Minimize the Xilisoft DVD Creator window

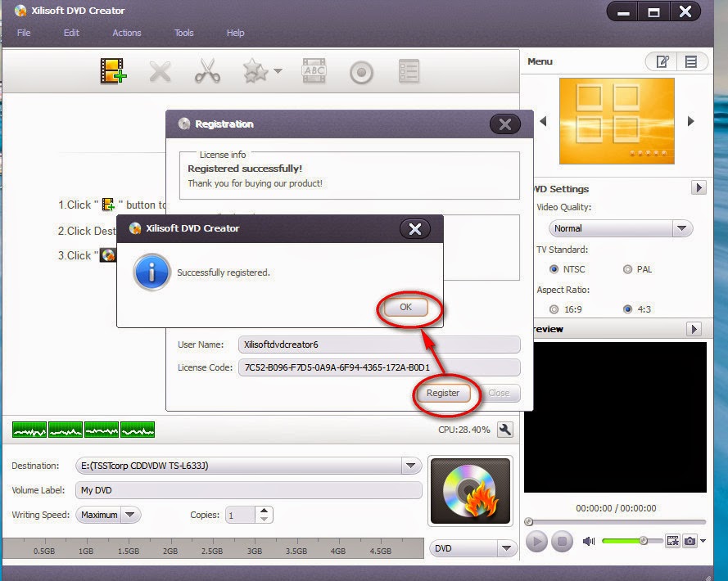pyautogui.click(x=623, y=11)
